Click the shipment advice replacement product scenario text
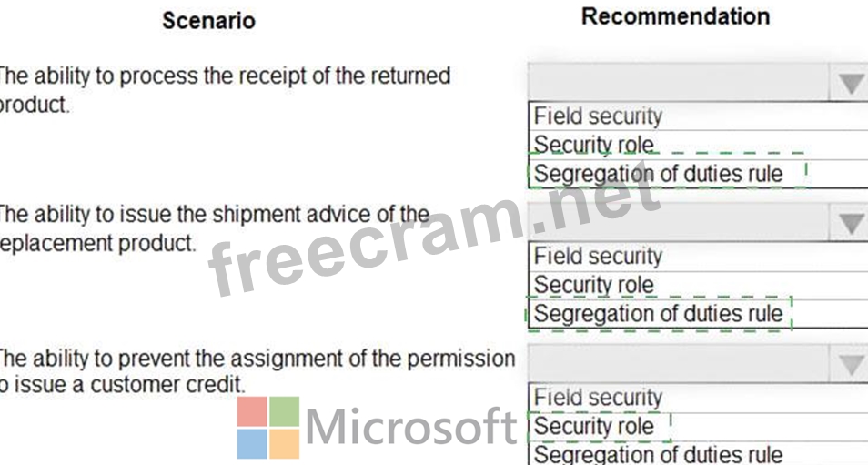868x465 pixels. 214,228
